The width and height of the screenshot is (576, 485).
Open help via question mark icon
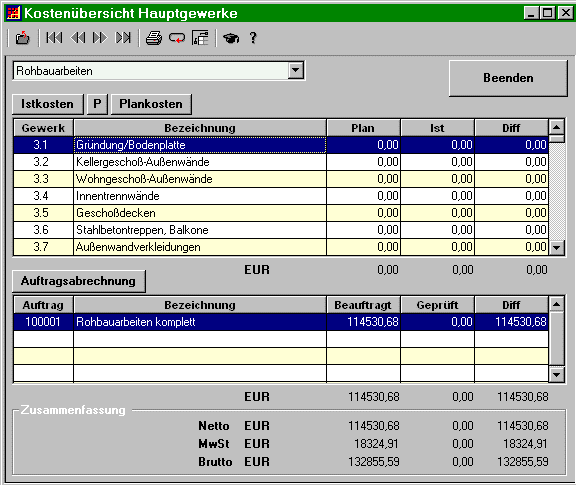[x=253, y=38]
